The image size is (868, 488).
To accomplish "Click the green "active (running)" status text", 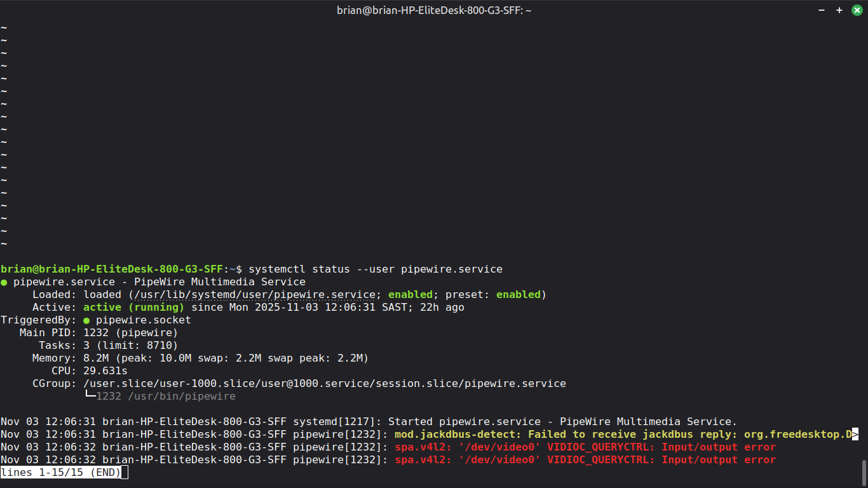I will 134,308.
